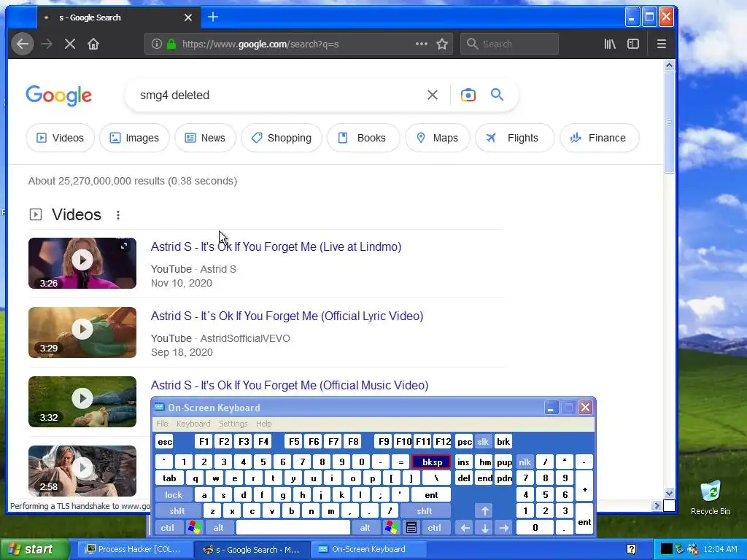Close the Google Search tab

pos(188,17)
